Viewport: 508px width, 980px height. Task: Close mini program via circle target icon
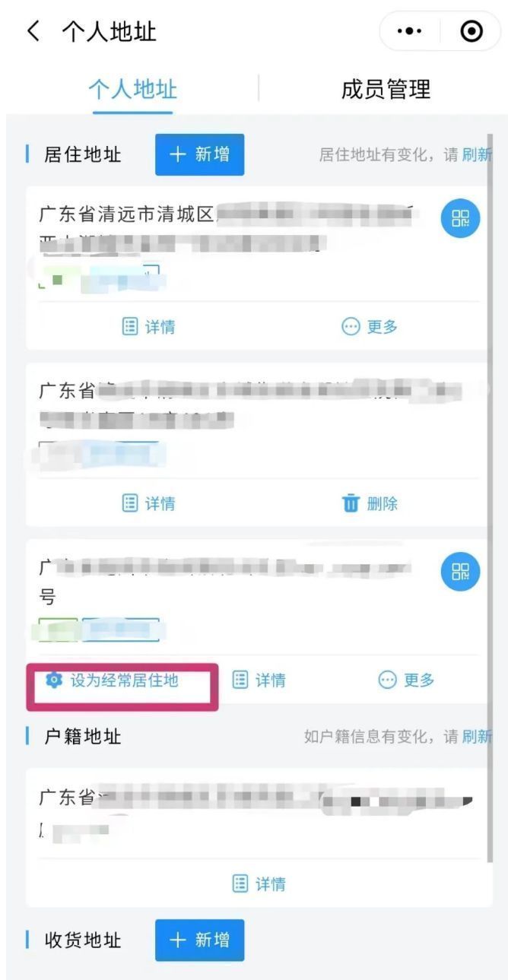coord(472,32)
